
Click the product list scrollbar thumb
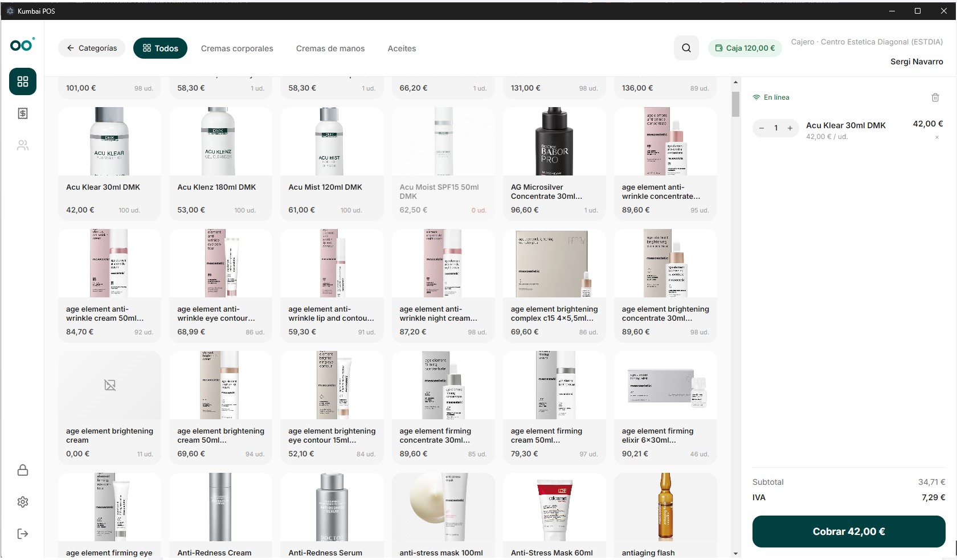pos(735,104)
